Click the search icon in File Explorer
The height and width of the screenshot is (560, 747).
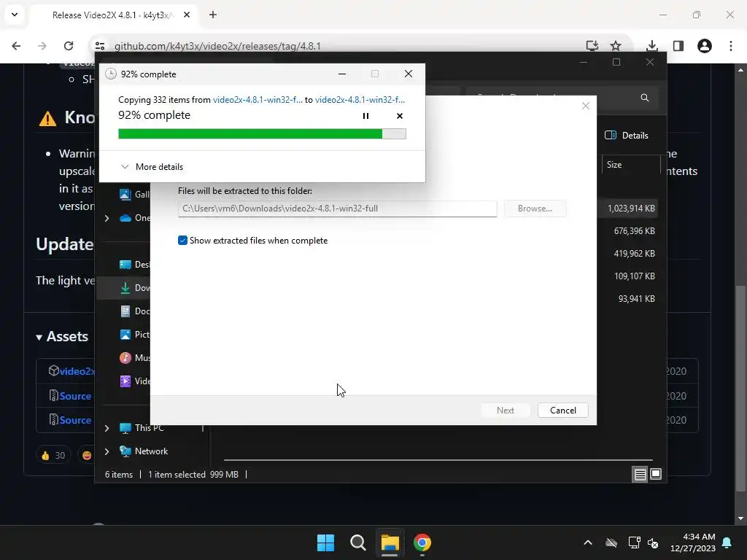tap(645, 98)
